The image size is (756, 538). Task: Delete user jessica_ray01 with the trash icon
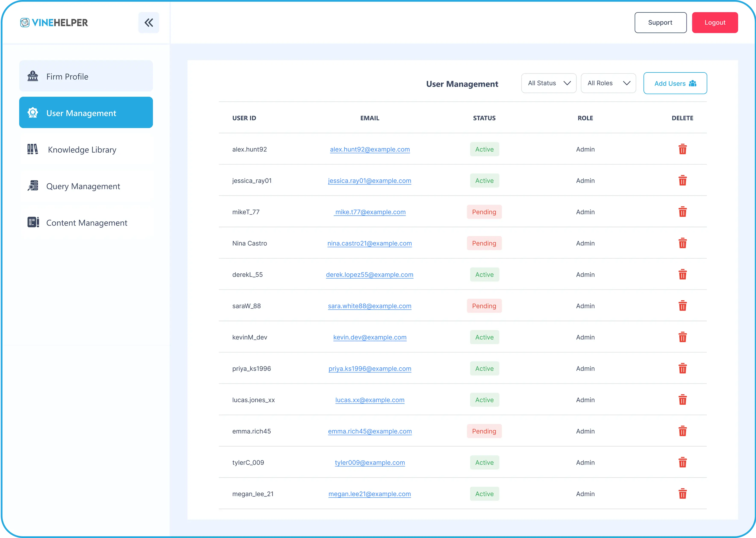click(682, 181)
